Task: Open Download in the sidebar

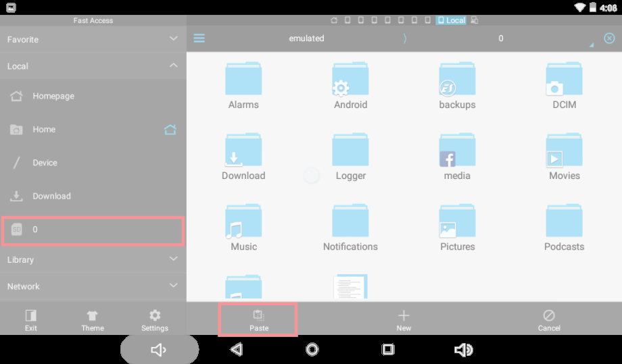Action: coord(93,196)
